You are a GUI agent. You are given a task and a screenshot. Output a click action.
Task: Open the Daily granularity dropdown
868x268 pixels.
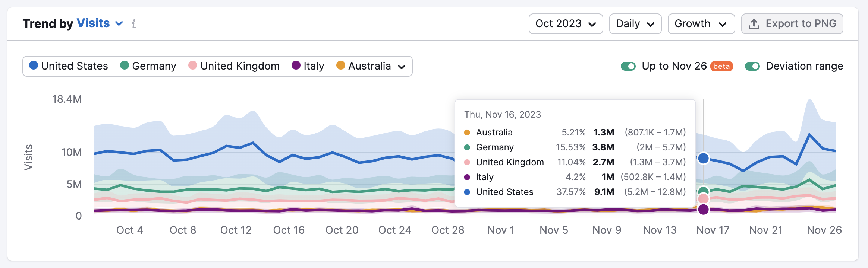tap(635, 24)
